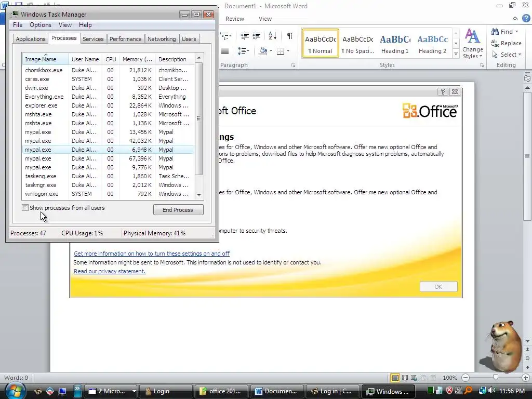Switch to the Services tab
This screenshot has width=532, height=399.
pos(93,39)
